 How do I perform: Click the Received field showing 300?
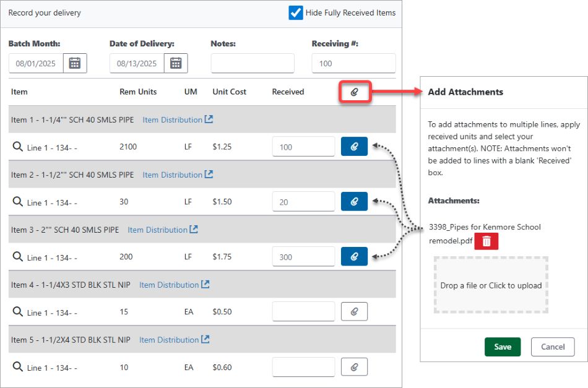[303, 256]
